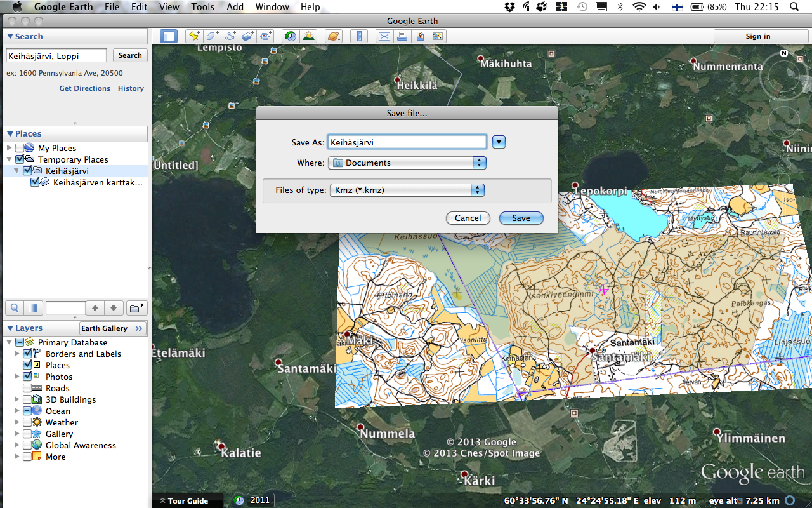This screenshot has width=812, height=508.
Task: Click the Cancel button in dialog
Action: click(x=468, y=218)
